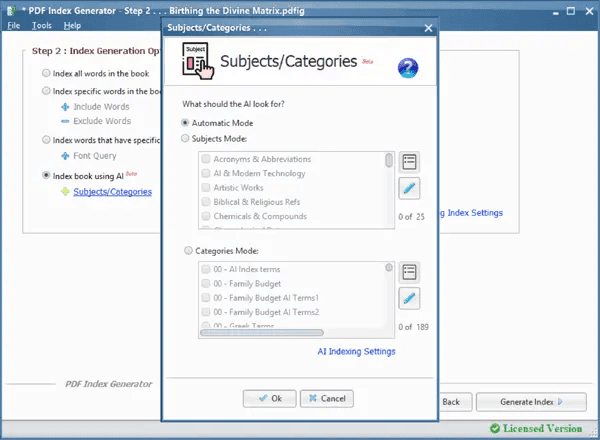Click 'What should the AI look for?' label
The width and height of the screenshot is (600, 440).
click(x=233, y=104)
